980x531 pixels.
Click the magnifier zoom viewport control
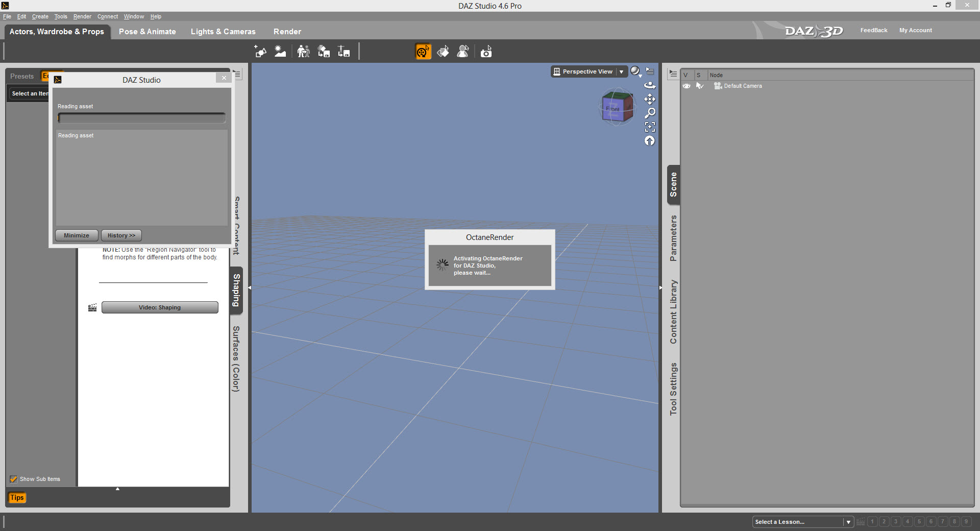tap(650, 113)
